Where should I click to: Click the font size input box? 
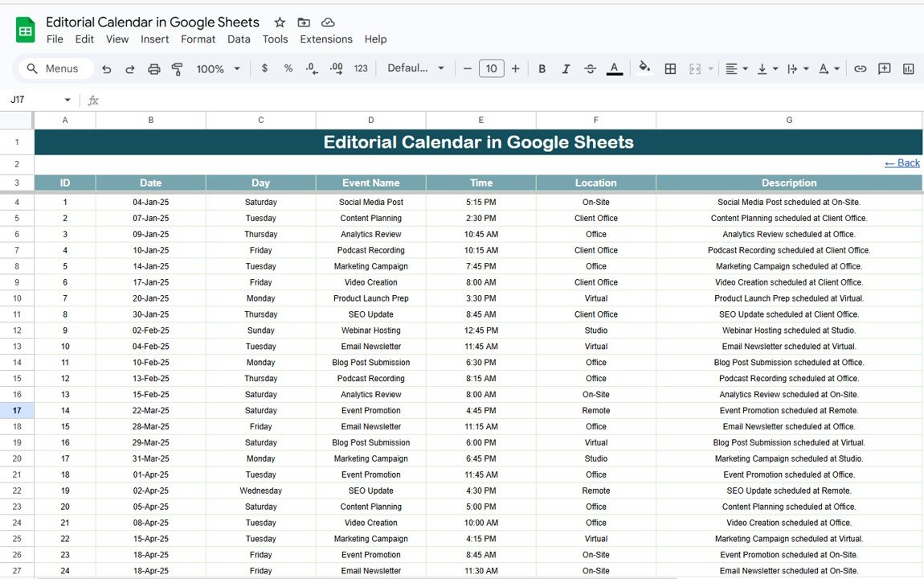coord(491,69)
